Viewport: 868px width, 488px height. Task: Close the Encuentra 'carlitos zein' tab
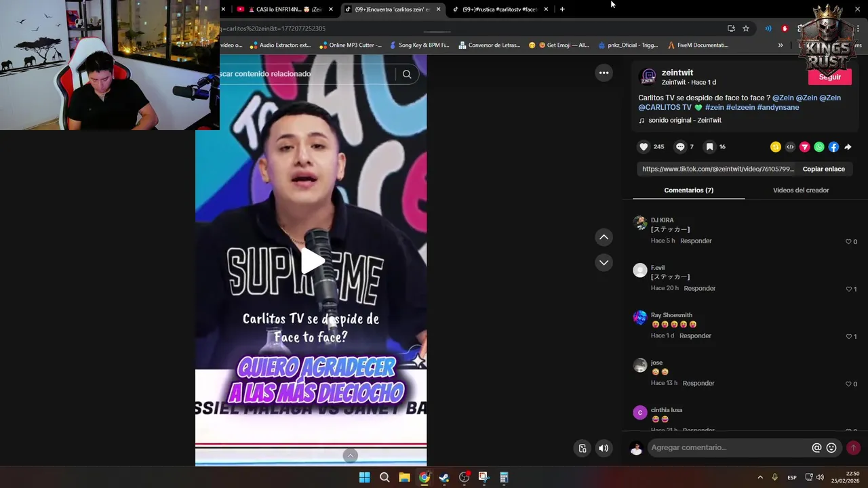click(439, 9)
